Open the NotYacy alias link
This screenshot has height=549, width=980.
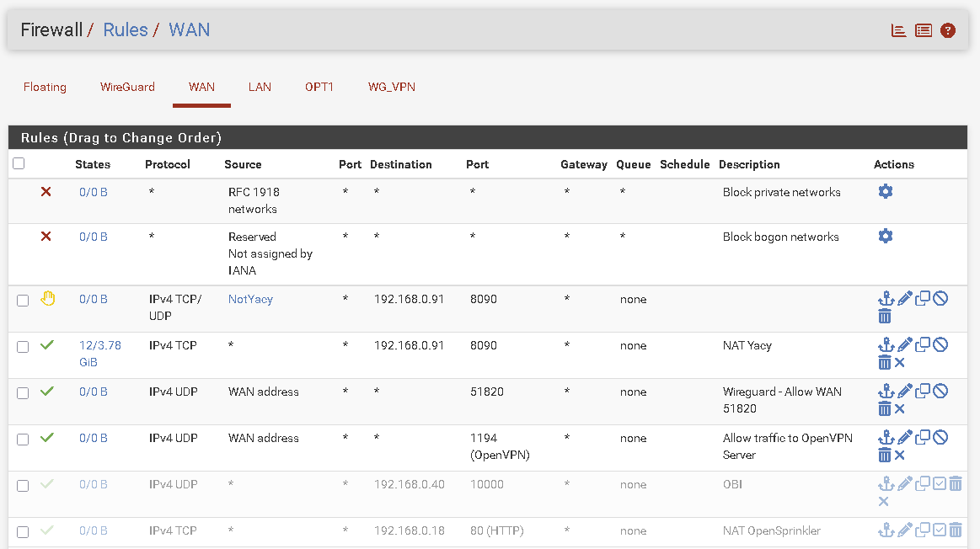[250, 299]
